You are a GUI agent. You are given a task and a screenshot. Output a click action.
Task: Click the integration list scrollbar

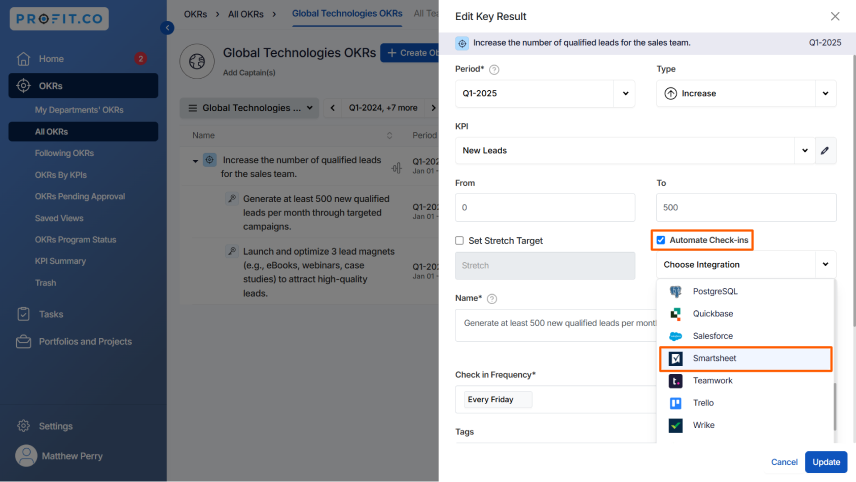pos(834,407)
